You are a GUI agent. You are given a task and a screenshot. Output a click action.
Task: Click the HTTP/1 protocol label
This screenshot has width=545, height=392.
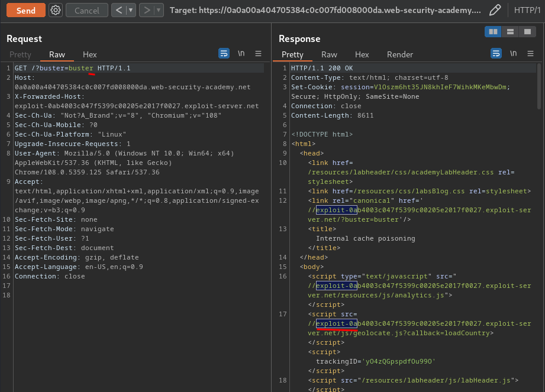(527, 10)
